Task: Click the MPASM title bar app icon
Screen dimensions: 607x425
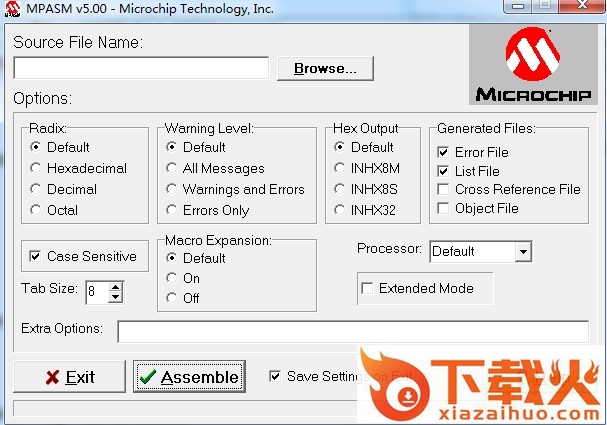Action: click(13, 10)
